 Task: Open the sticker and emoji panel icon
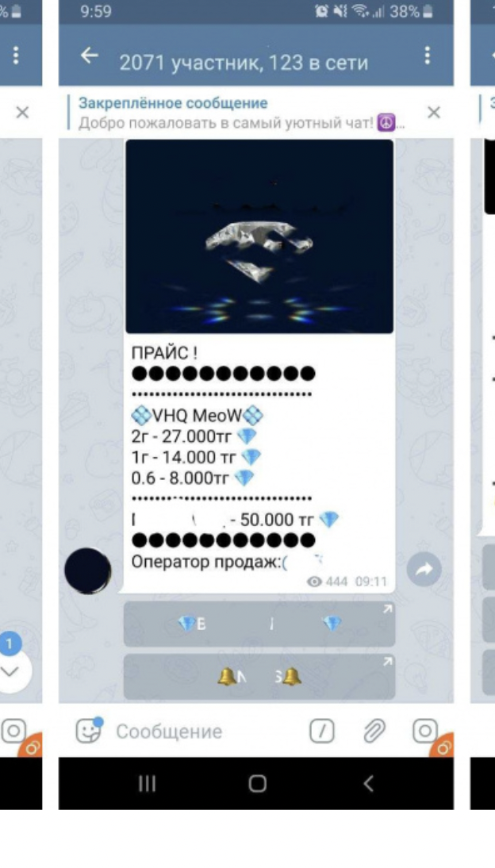pos(89,731)
